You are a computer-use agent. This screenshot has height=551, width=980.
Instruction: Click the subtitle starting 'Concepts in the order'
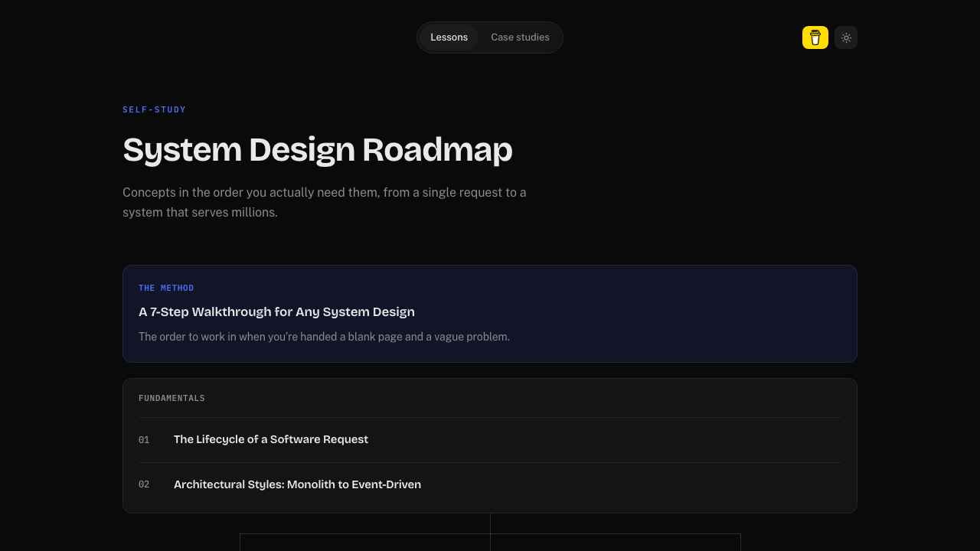point(325,202)
